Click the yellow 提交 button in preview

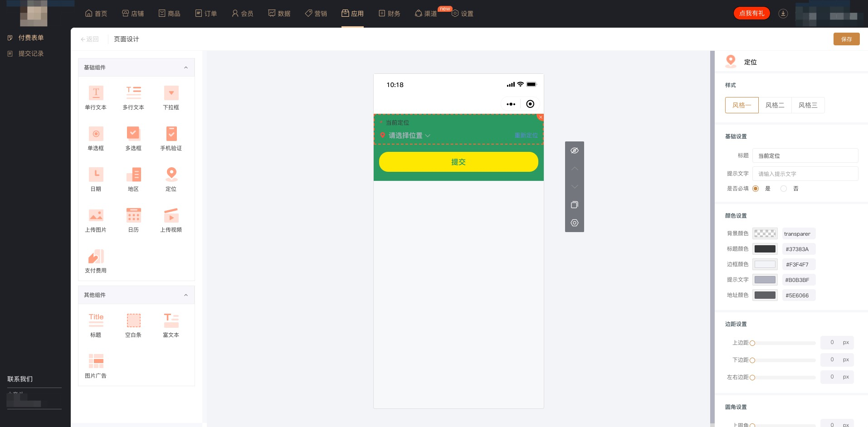pos(458,162)
